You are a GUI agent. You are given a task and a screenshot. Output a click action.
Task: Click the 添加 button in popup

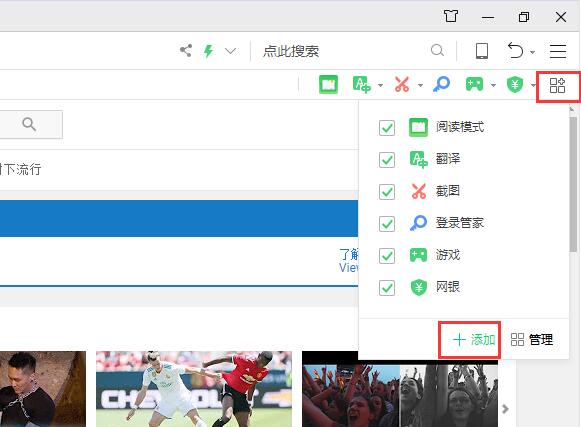coord(474,340)
